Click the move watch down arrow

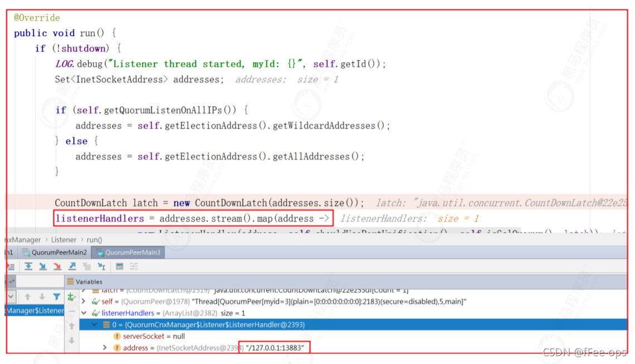tap(72, 341)
